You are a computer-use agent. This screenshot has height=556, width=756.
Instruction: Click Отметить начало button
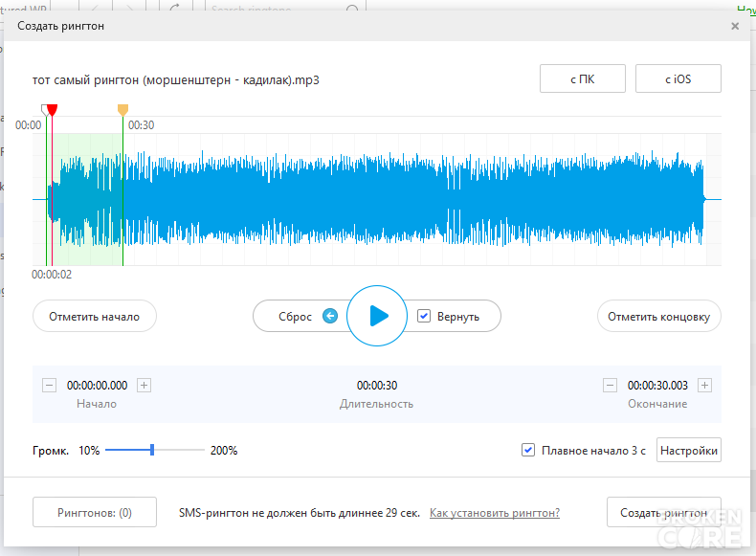pyautogui.click(x=95, y=317)
